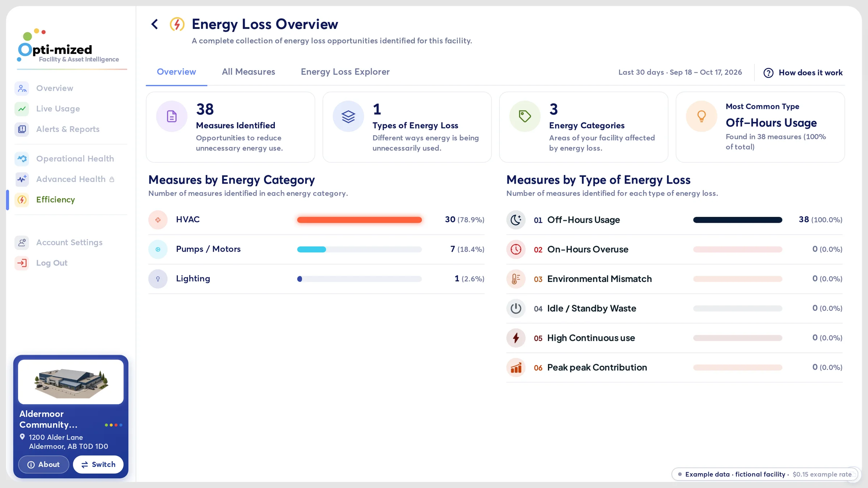Click the On-Hours Overuse clock icon
The height and width of the screenshot is (488, 868).
(x=516, y=249)
